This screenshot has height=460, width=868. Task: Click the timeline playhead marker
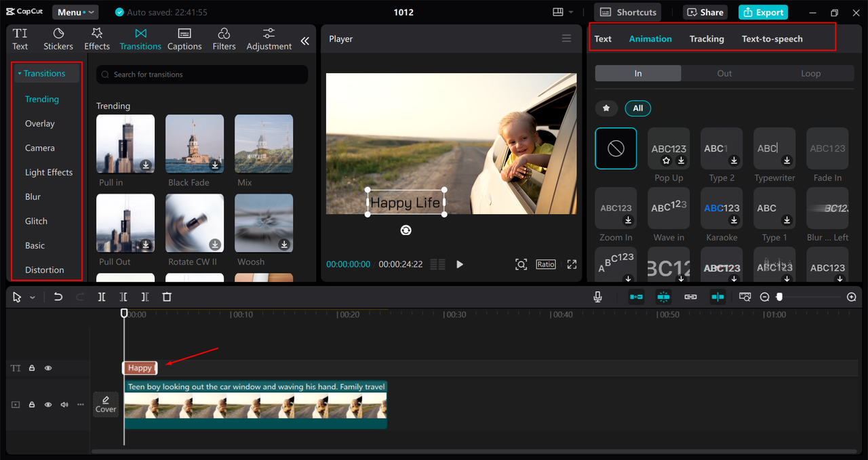click(124, 313)
